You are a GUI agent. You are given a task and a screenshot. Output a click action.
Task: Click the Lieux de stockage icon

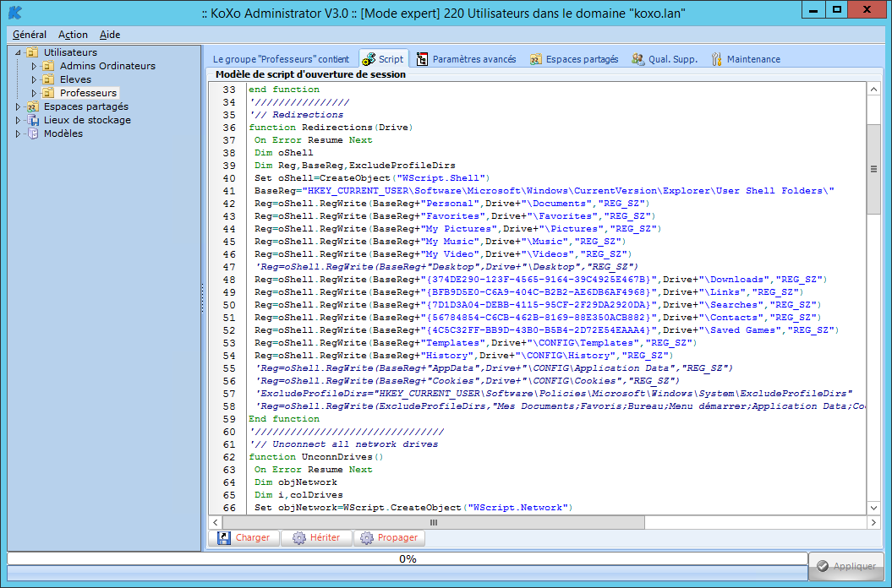point(33,120)
